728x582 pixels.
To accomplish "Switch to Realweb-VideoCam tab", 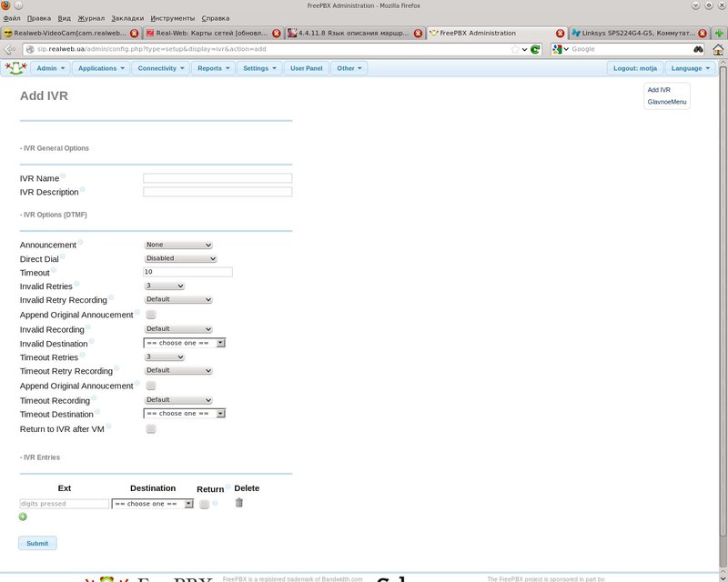I will 70,34.
